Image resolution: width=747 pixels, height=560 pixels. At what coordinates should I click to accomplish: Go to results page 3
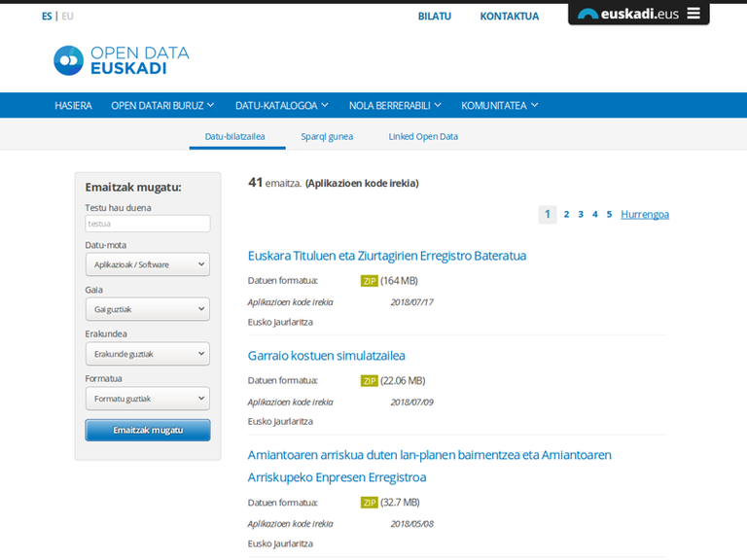tap(581, 214)
